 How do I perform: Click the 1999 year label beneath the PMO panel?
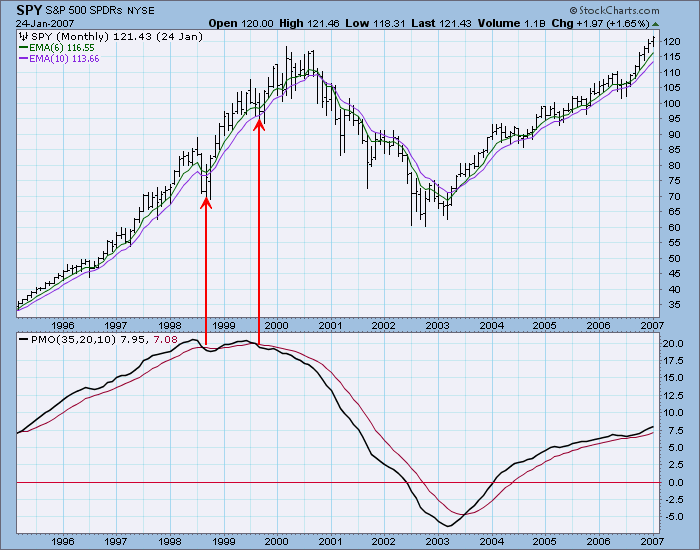pos(224,542)
